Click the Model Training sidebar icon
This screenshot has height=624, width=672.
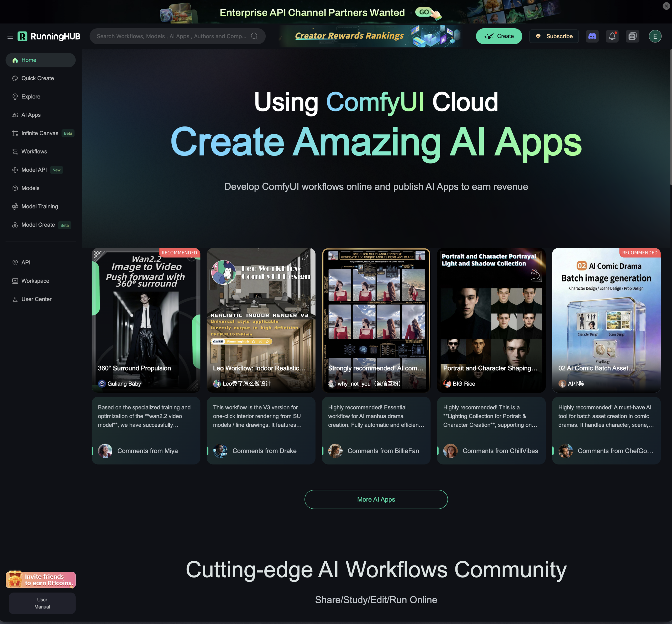15,206
